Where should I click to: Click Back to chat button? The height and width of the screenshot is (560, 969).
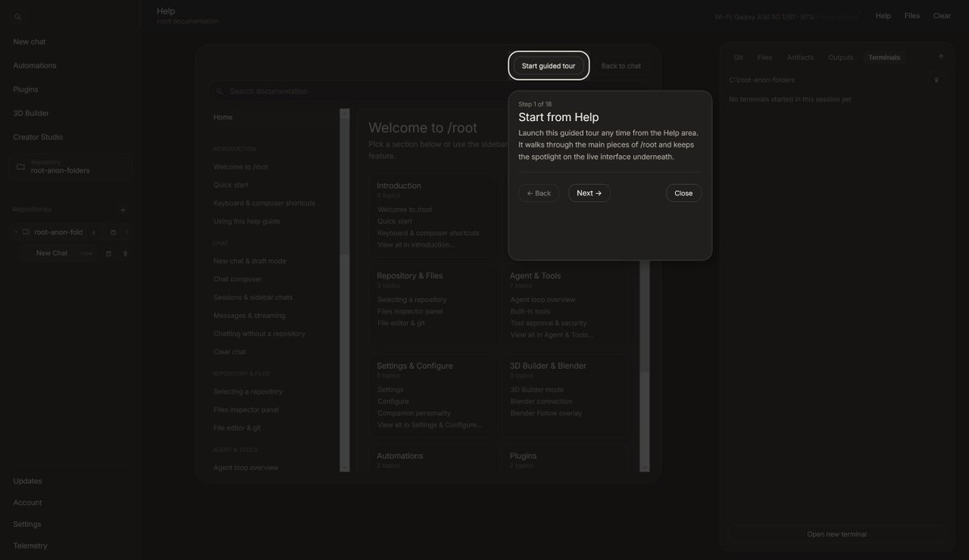tap(621, 66)
